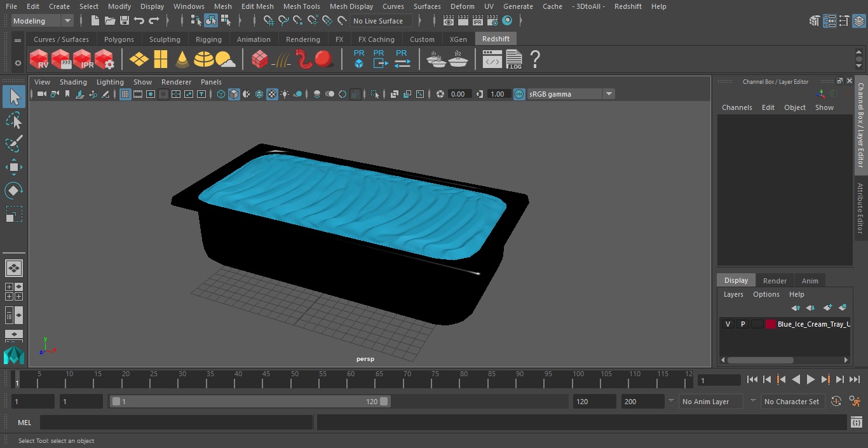Toggle textured display checker icon
This screenshot has width=868, height=448.
(272, 94)
